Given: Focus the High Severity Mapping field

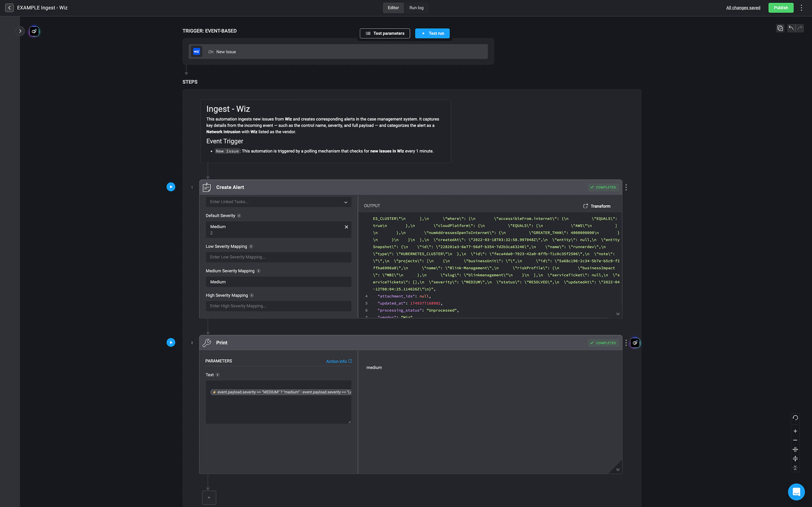Looking at the screenshot, I should [278, 306].
